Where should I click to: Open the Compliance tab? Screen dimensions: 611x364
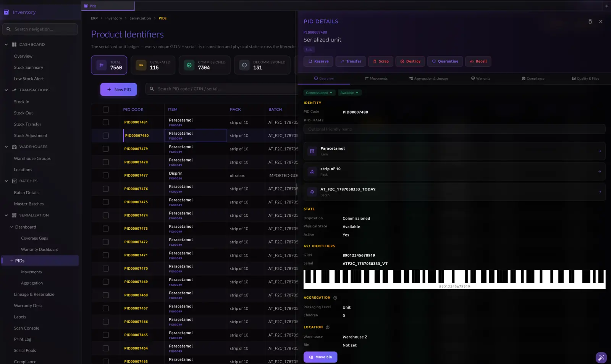(533, 79)
